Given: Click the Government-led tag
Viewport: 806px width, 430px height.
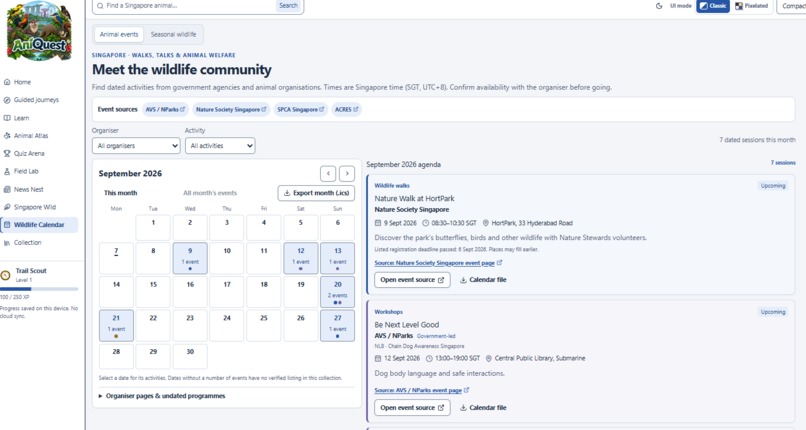Looking at the screenshot, I should click(436, 336).
